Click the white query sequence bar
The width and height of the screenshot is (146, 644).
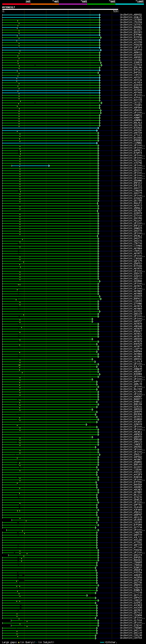(x=60, y=10)
